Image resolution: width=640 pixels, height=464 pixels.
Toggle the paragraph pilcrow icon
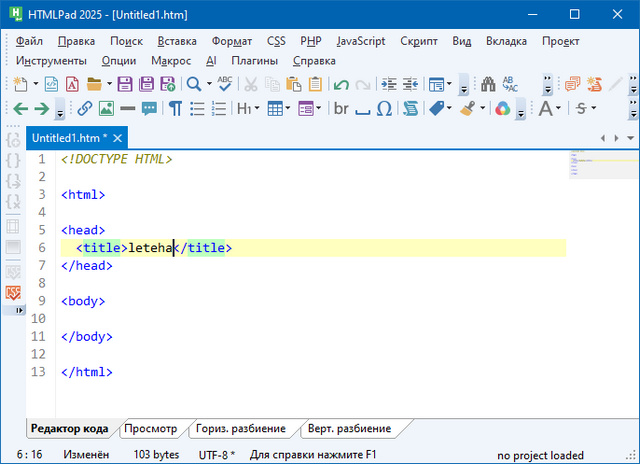click(175, 108)
